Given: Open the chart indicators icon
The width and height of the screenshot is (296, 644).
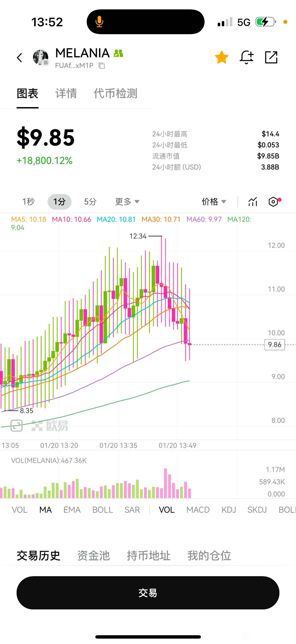Looking at the screenshot, I should coord(252,201).
